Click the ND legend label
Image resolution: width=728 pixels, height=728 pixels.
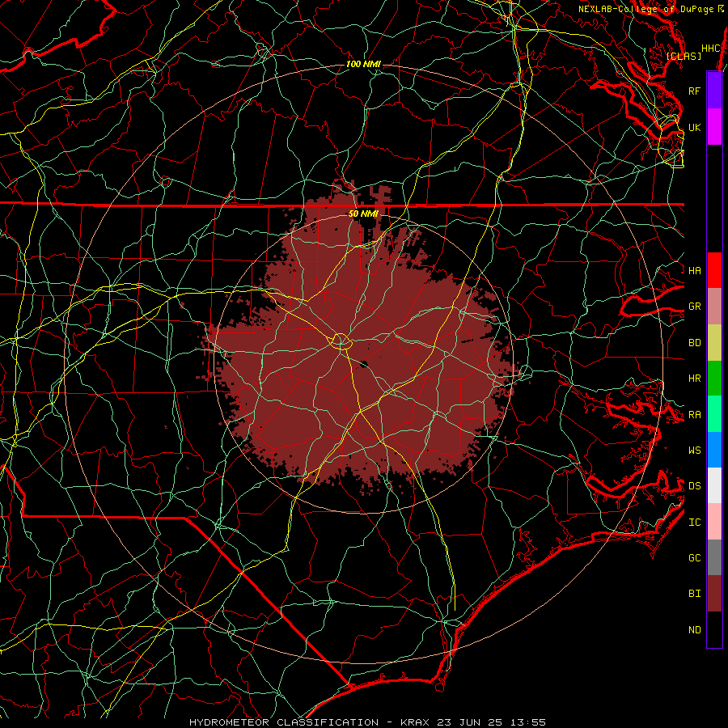(694, 630)
